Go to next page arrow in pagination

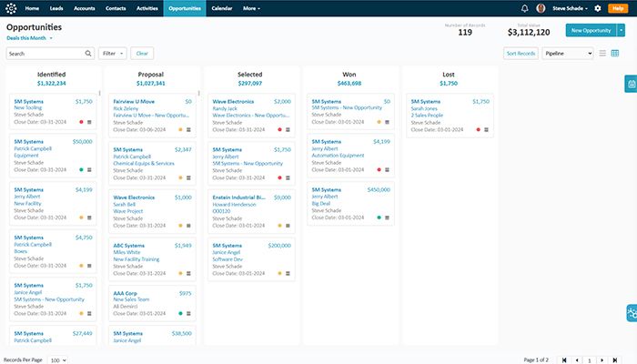[x=602, y=360]
